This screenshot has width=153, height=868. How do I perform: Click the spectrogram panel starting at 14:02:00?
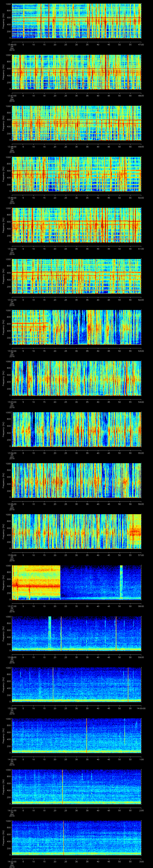pos(77,838)
